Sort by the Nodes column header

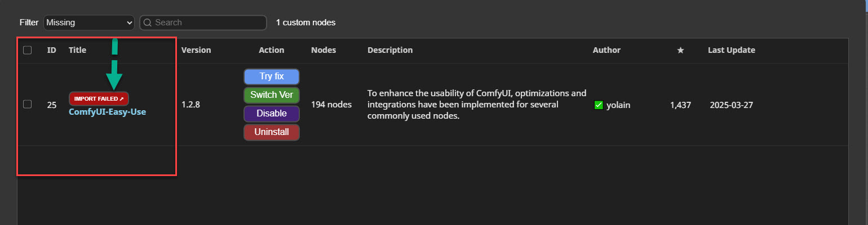(323, 50)
